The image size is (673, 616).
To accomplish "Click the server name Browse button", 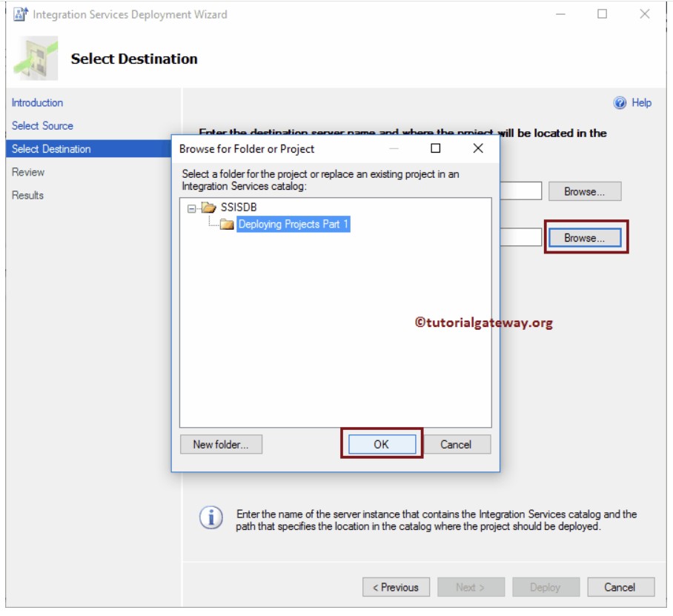I will (x=584, y=191).
